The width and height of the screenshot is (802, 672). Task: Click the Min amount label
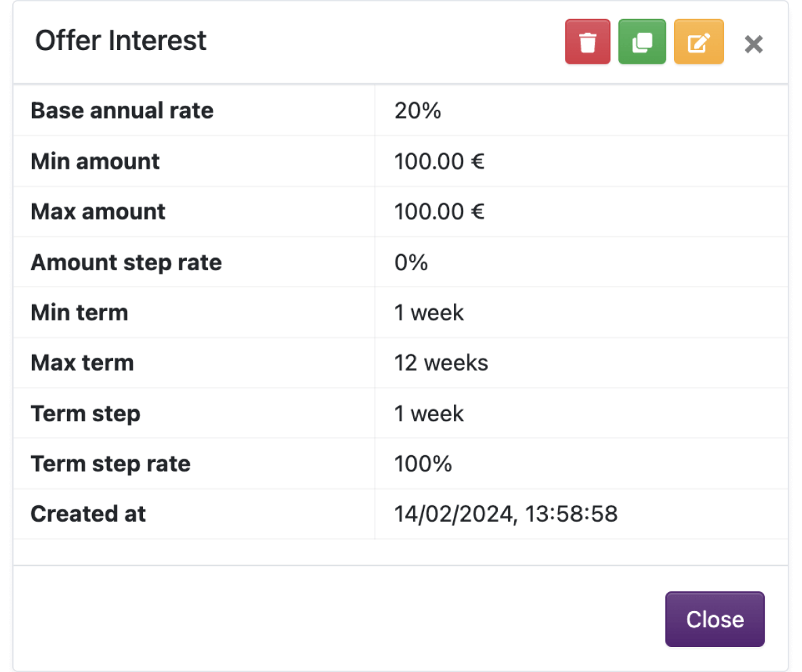click(x=95, y=161)
